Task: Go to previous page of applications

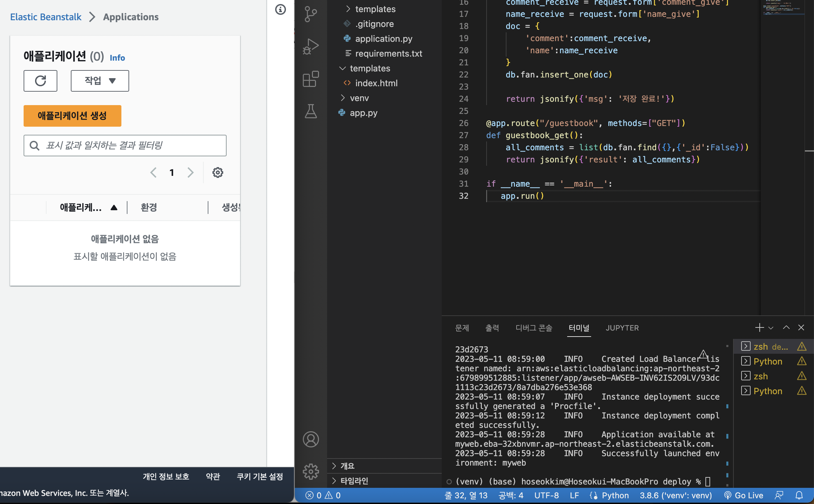Action: [153, 172]
